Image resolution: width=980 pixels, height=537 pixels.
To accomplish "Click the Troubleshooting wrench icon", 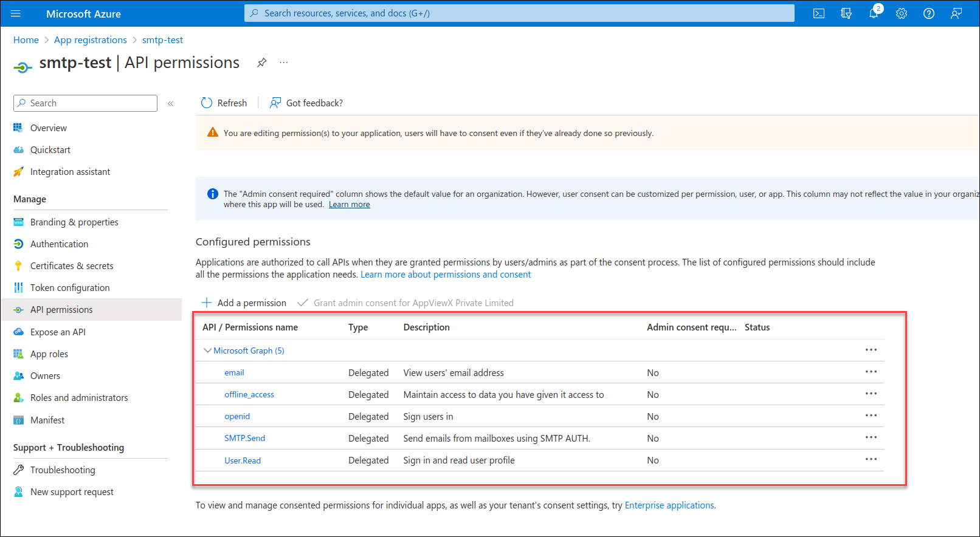I will [x=18, y=470].
